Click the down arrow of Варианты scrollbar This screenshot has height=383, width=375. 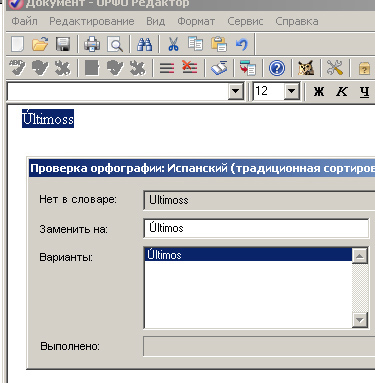click(360, 320)
